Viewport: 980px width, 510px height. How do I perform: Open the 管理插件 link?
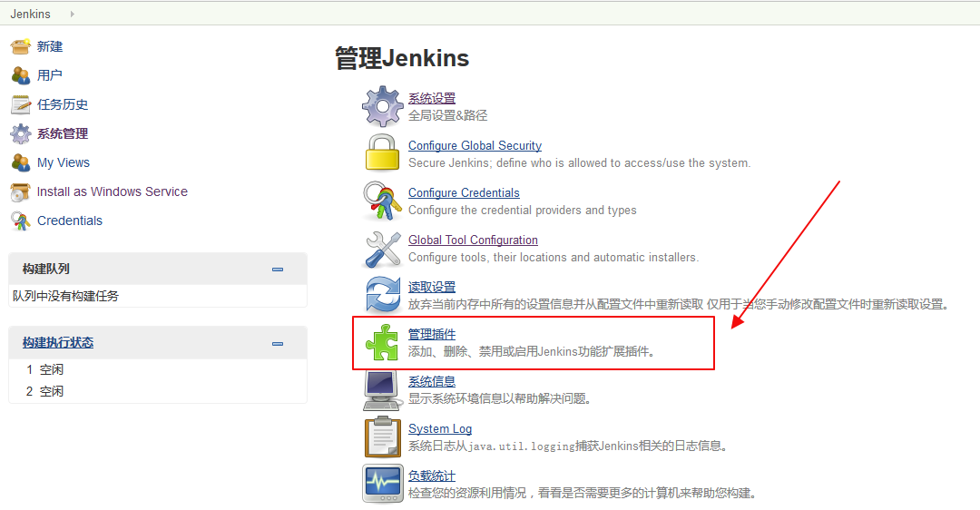pyautogui.click(x=432, y=334)
